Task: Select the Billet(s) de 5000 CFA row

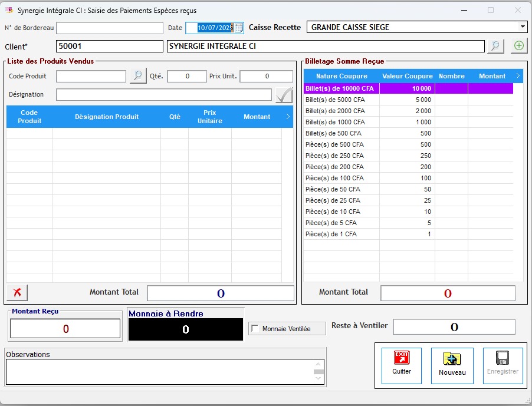Action: [341, 100]
